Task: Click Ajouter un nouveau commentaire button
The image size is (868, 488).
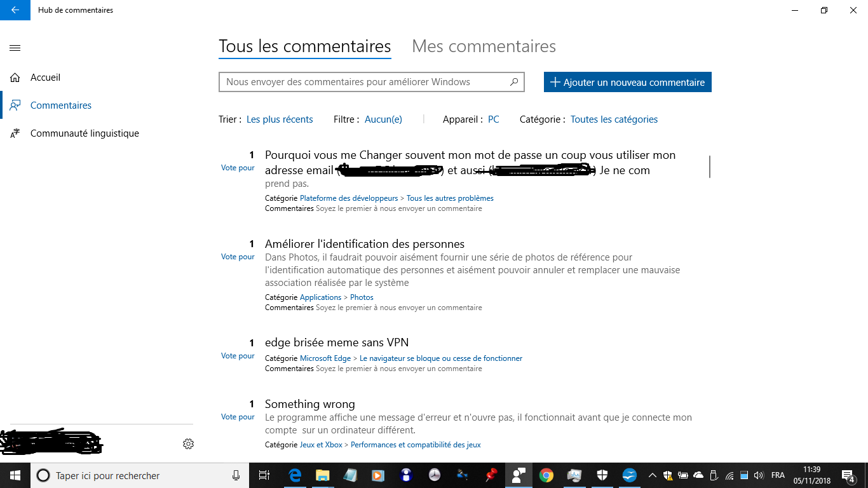Action: coord(628,82)
